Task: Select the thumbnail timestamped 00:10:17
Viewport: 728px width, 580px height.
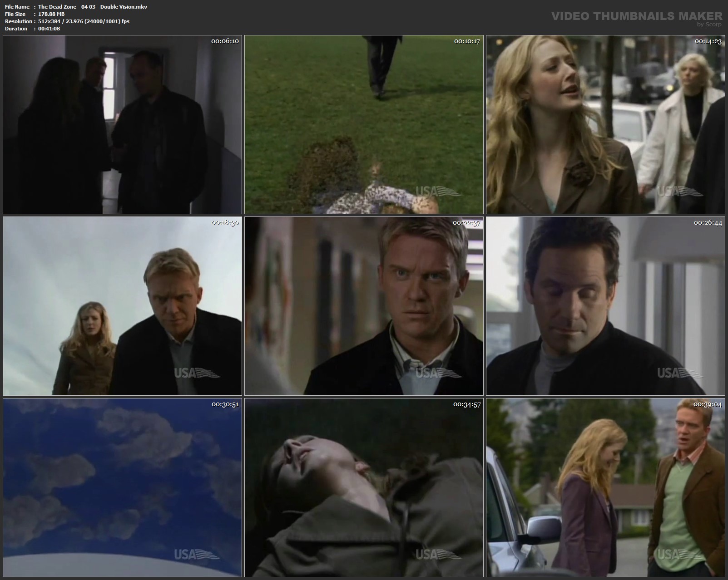Action: click(x=364, y=125)
